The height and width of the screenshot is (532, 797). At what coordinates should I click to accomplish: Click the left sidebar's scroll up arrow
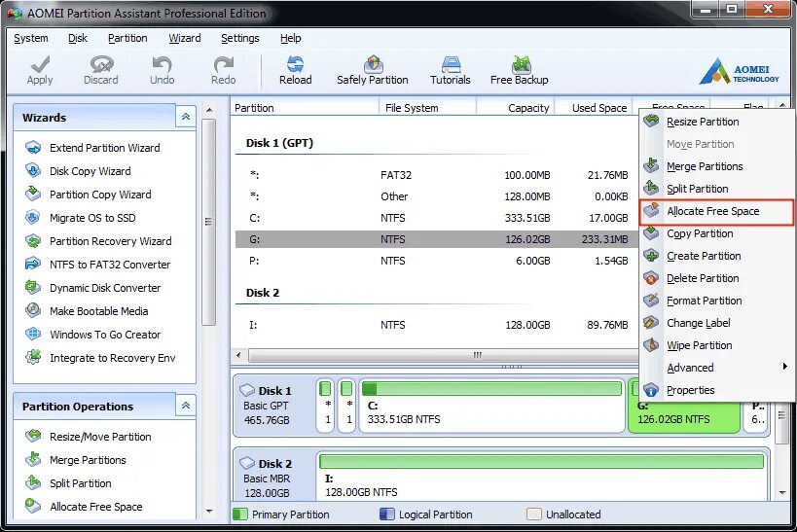(x=209, y=109)
